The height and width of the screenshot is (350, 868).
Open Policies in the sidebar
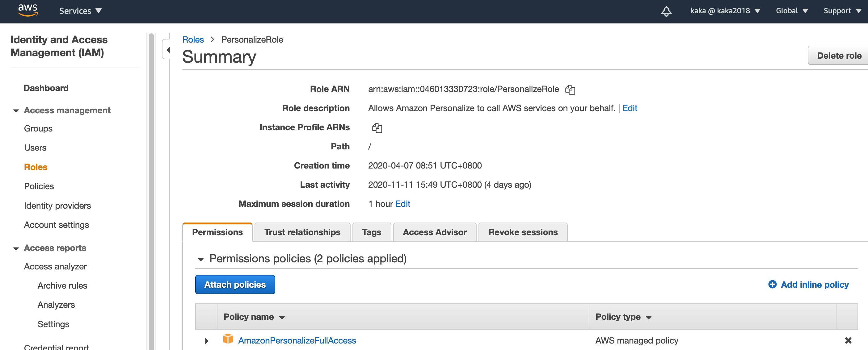coord(39,186)
